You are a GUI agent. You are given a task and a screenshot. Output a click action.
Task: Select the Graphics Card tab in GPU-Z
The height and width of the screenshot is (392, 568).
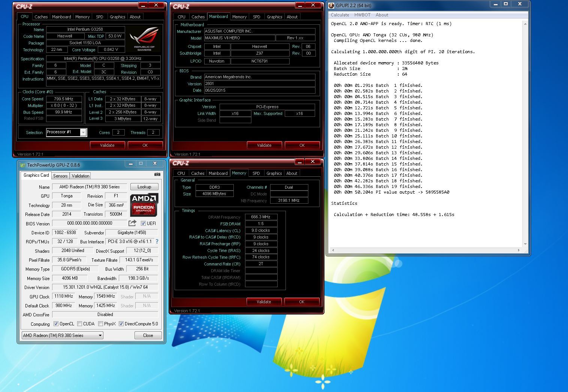pyautogui.click(x=36, y=175)
